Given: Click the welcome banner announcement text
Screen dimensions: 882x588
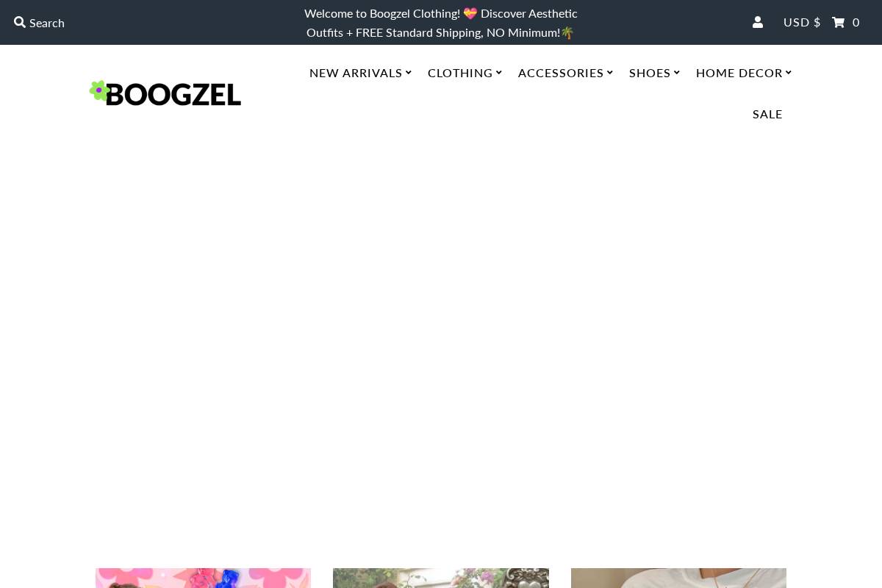Looking at the screenshot, I should (x=440, y=22).
